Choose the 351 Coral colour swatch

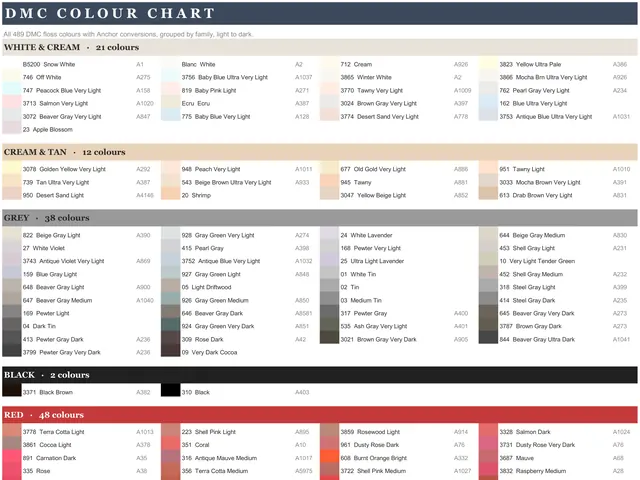[170, 444]
